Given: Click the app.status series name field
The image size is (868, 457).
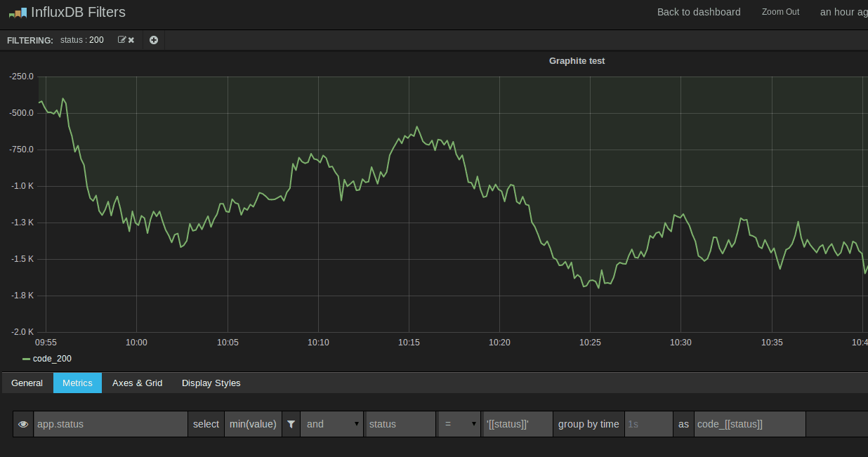Looking at the screenshot, I should (x=111, y=424).
